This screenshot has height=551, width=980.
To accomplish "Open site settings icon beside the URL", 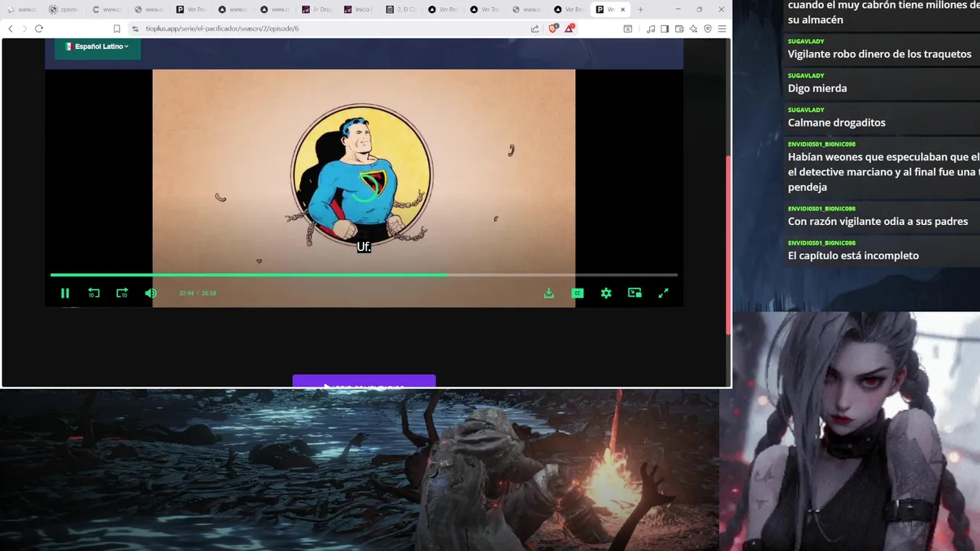I will [135, 28].
